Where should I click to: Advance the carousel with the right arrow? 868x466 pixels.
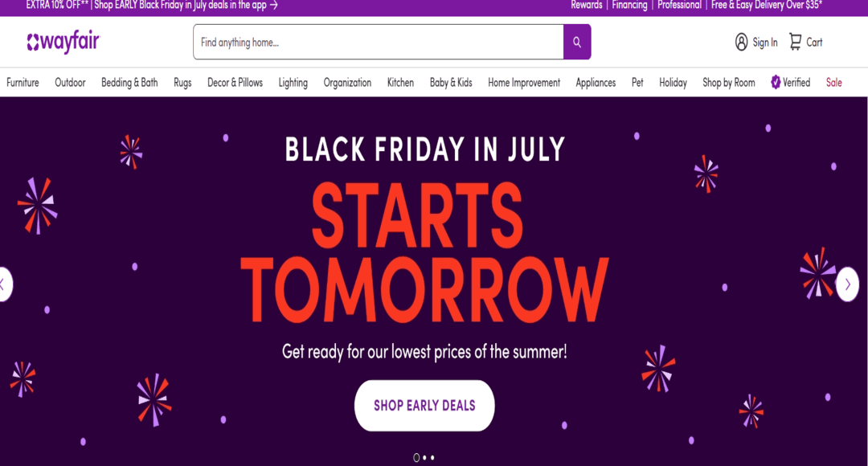click(x=848, y=284)
